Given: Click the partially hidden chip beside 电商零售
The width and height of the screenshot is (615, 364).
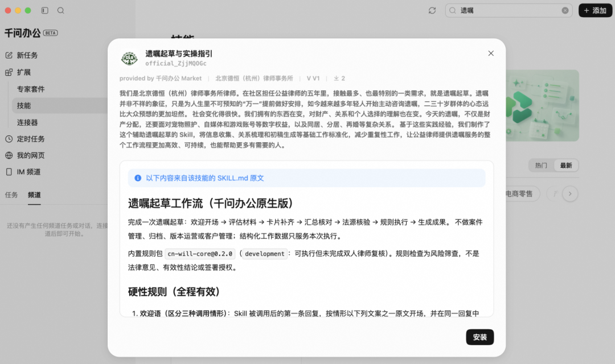Looking at the screenshot, I should pos(553,193).
